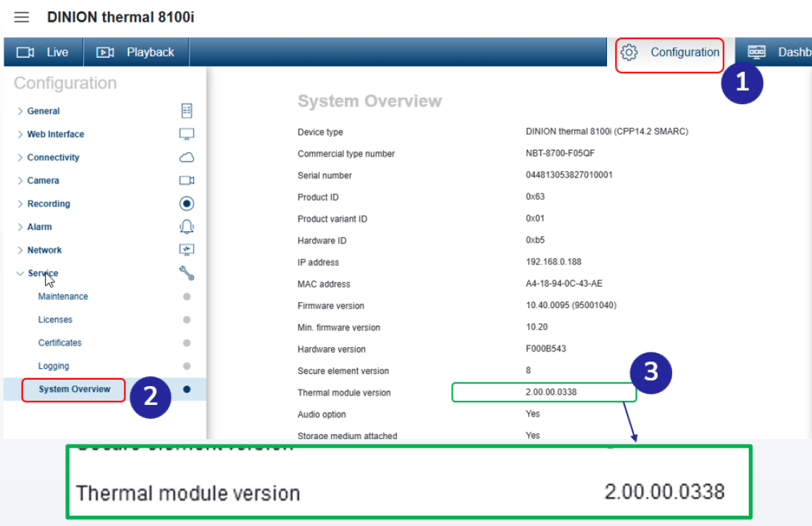
Task: Expand the Network section
Action: pos(44,250)
